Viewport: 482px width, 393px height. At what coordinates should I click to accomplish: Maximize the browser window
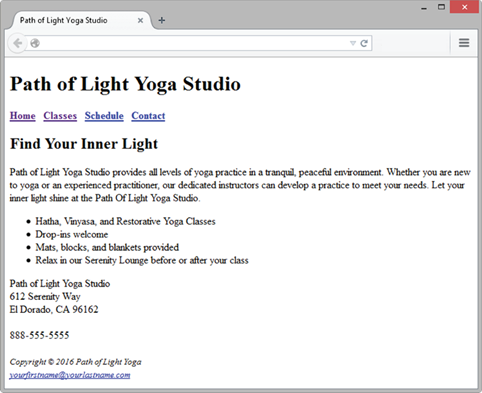(x=441, y=7)
